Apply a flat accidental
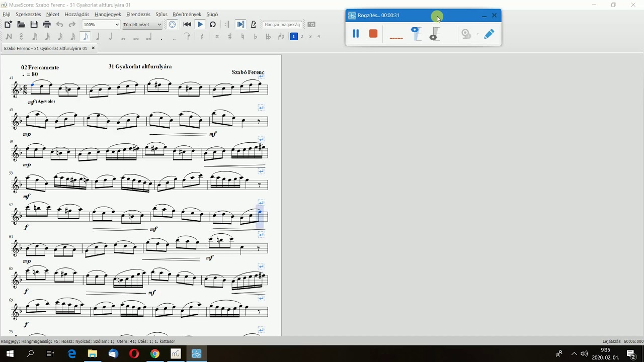Screen dimensions: 644x362 tap(255, 37)
